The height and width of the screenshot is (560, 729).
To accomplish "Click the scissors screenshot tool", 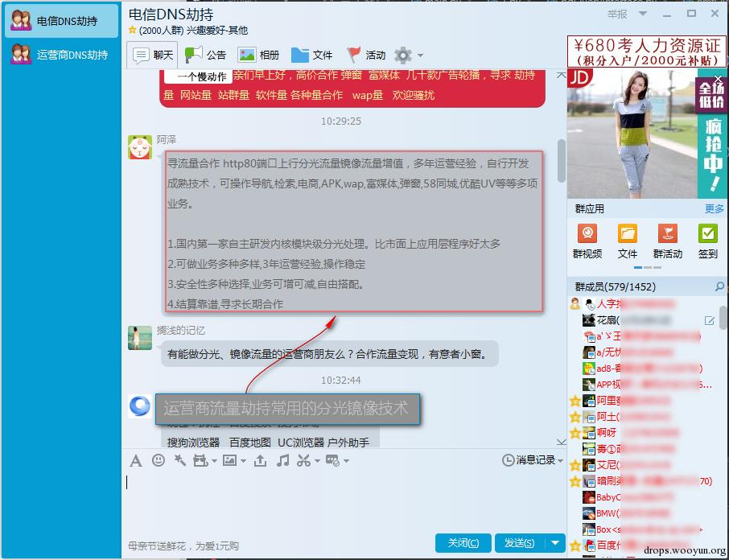I will [x=303, y=460].
